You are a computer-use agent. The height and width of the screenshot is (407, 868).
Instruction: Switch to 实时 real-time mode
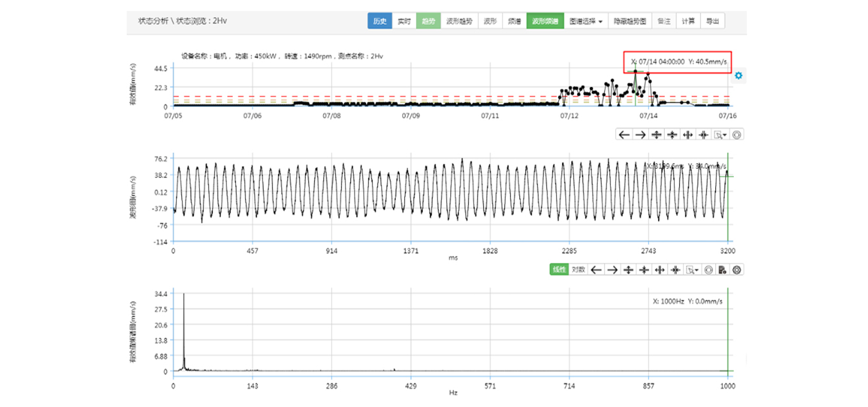[404, 21]
